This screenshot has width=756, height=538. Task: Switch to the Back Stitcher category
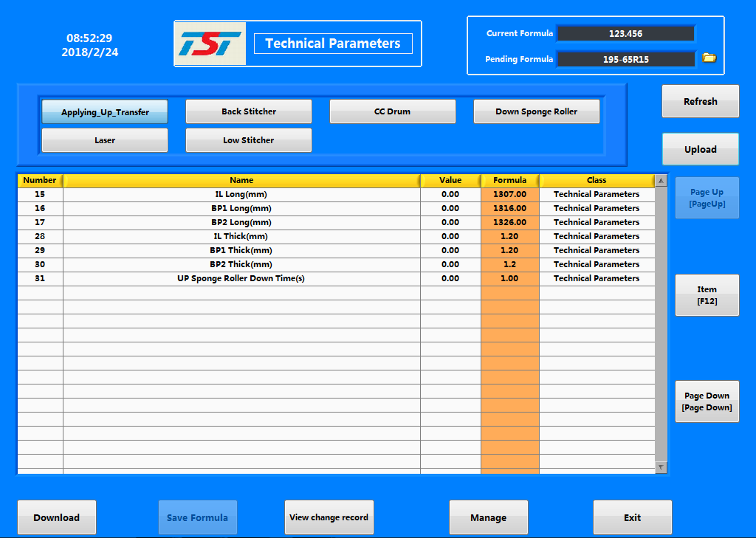coord(249,111)
